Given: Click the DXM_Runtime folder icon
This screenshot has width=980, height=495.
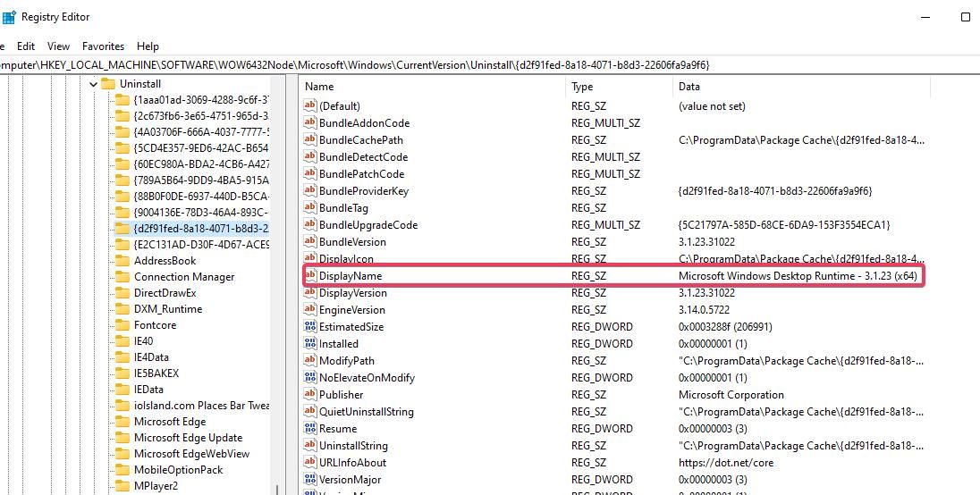Looking at the screenshot, I should click(122, 309).
